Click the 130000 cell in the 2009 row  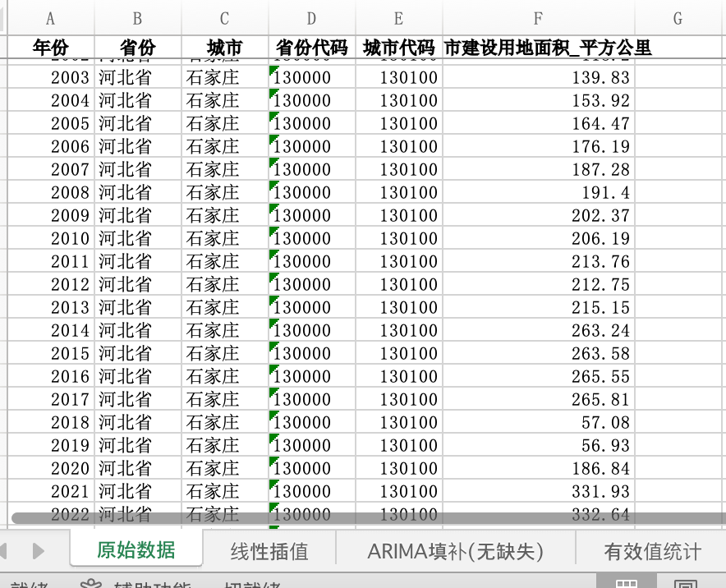[x=312, y=215]
